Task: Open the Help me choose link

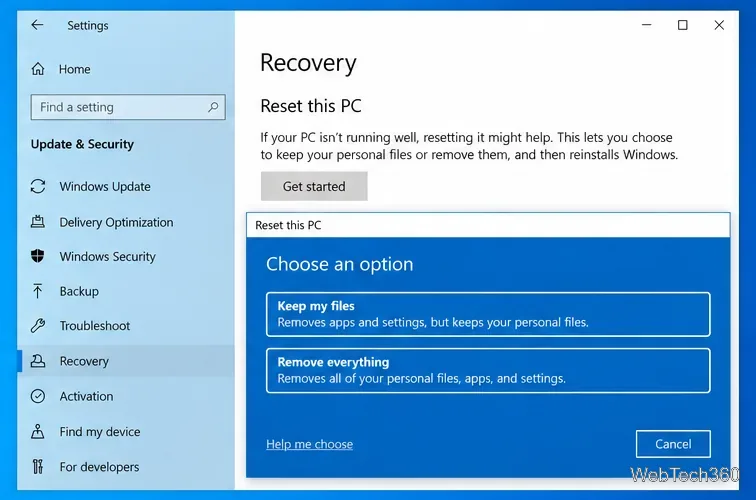Action: coord(310,444)
